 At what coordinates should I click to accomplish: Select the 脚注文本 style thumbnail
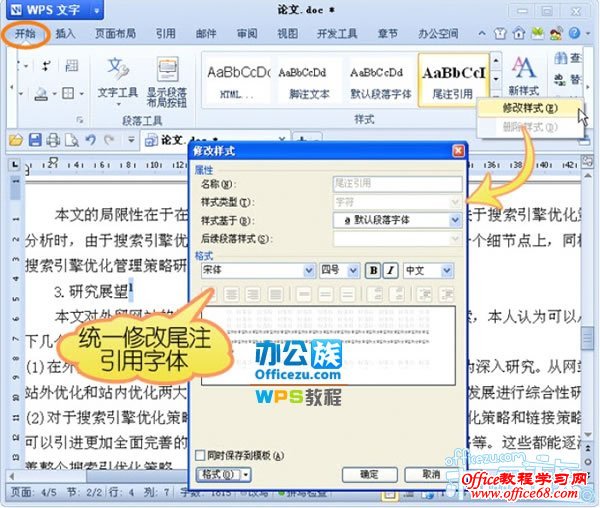tap(309, 80)
